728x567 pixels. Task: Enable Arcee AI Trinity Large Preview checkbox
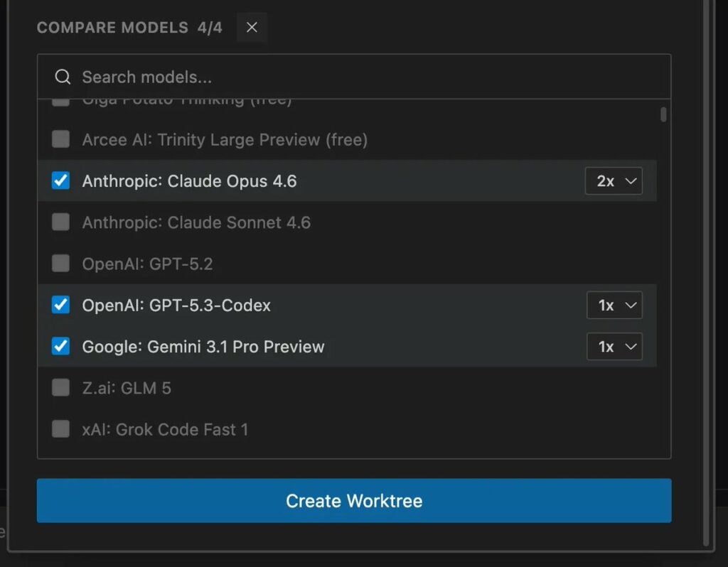click(x=61, y=139)
